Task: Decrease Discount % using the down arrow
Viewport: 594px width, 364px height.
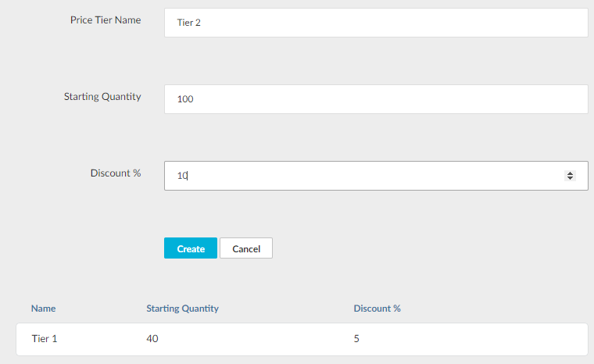Action: [x=570, y=179]
